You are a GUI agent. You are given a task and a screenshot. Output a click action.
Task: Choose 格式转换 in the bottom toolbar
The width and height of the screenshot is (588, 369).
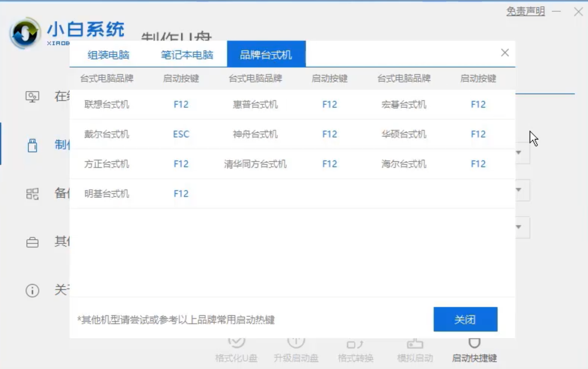pos(356,352)
